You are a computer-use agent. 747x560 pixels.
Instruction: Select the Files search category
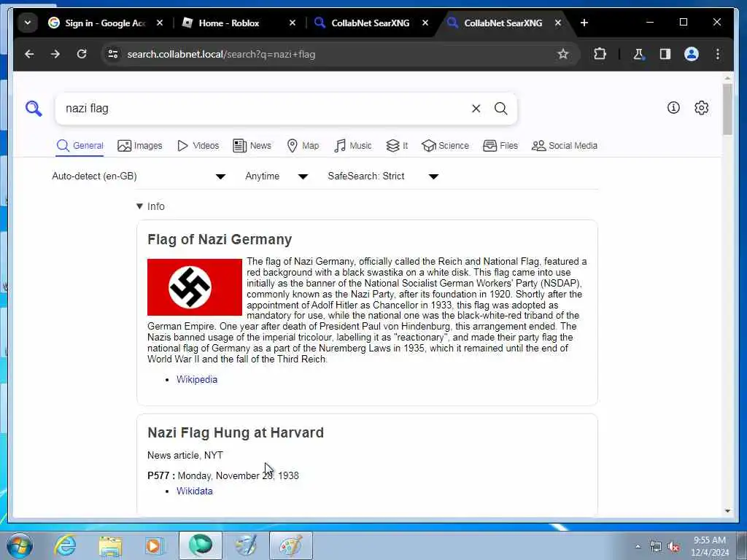500,146
